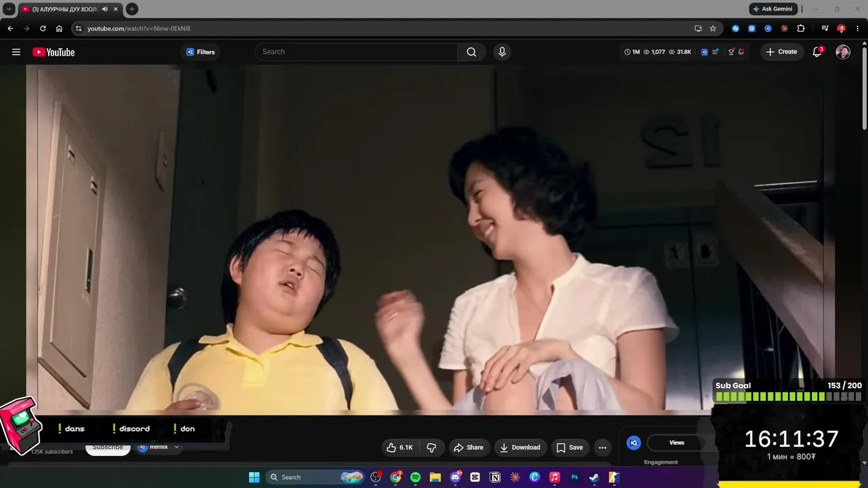Open a new browser tab
This screenshot has width=868, height=488.
(132, 9)
